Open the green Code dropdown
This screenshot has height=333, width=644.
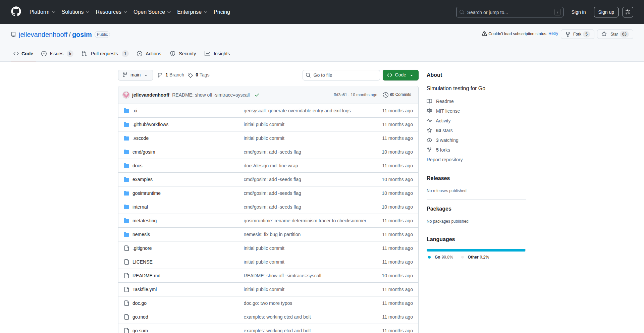coord(400,75)
